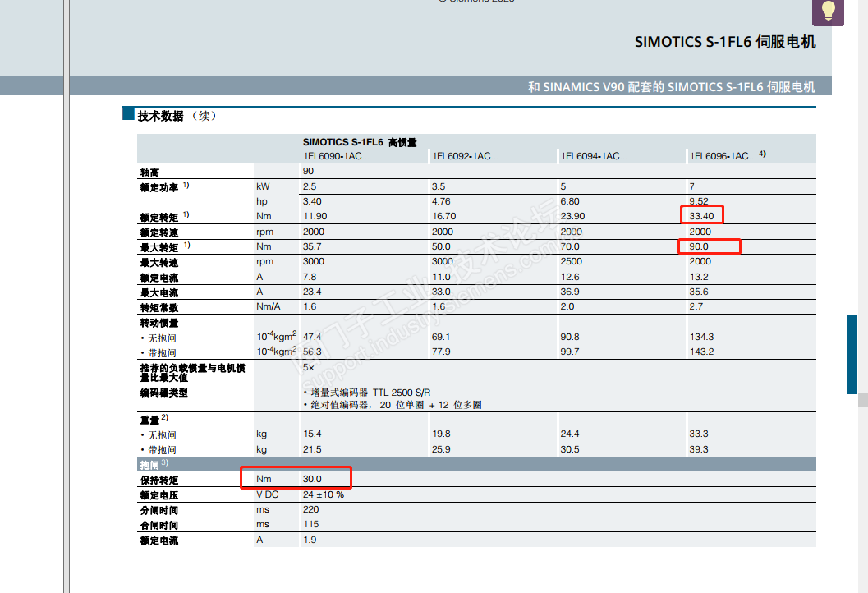Click the inertia ratio value "5×"
This screenshot has width=868, height=593.
[308, 368]
